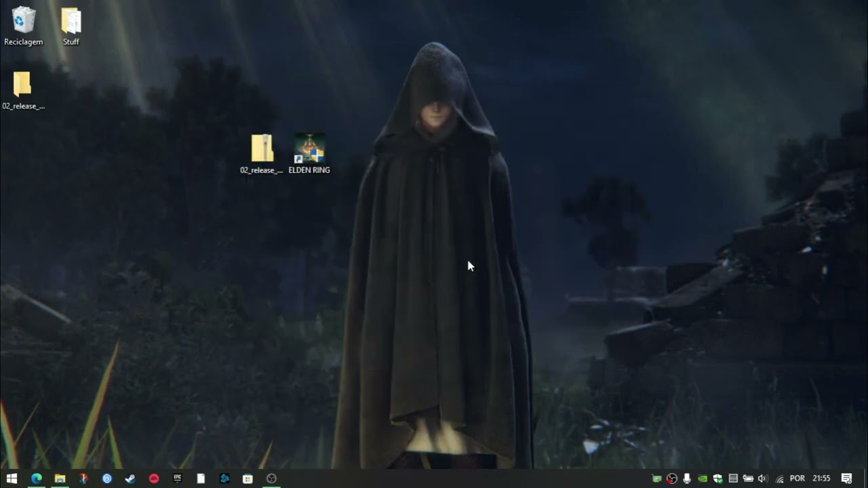The height and width of the screenshot is (488, 868).
Task: Check the battery power tray icon
Action: 748,479
